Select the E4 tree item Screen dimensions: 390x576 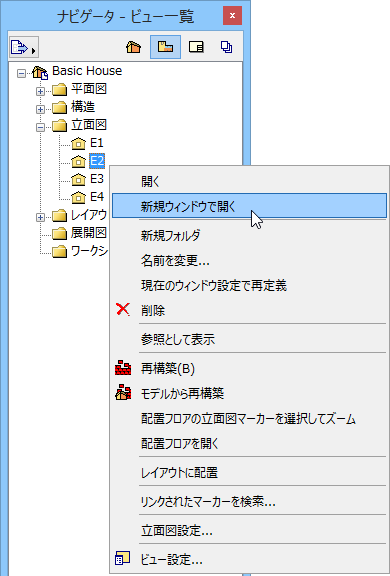point(97,197)
